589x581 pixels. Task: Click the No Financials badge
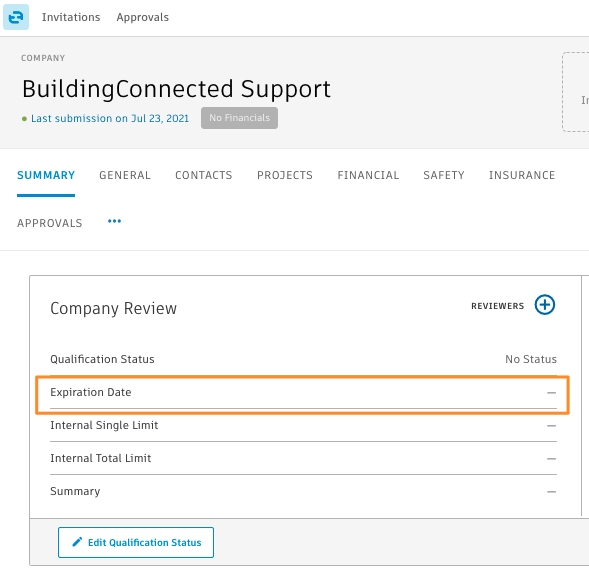click(239, 118)
